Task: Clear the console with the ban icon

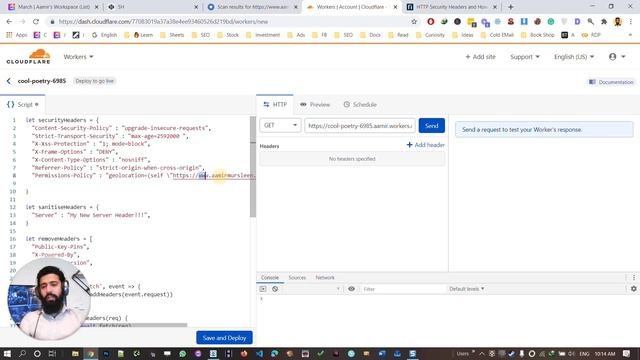Action: (275, 289)
